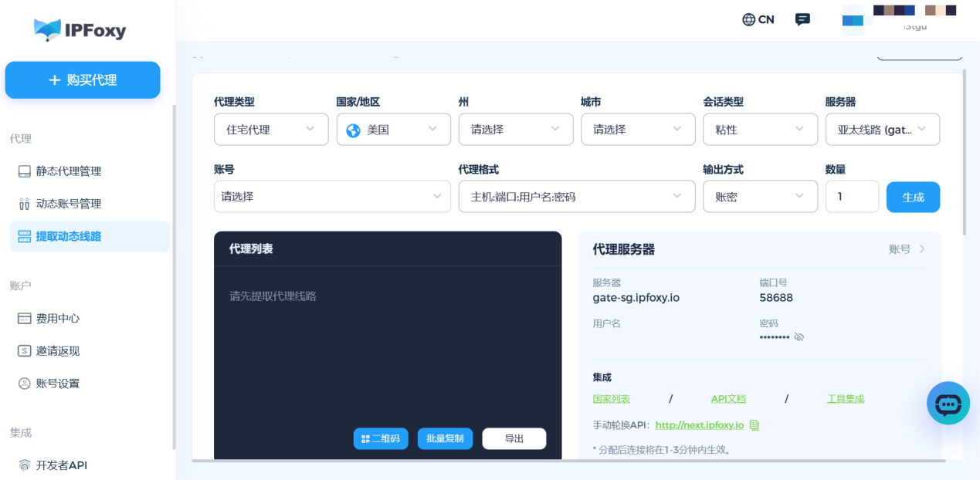Click the globe CN language switcher
This screenshot has width=980, height=480.
758,20
